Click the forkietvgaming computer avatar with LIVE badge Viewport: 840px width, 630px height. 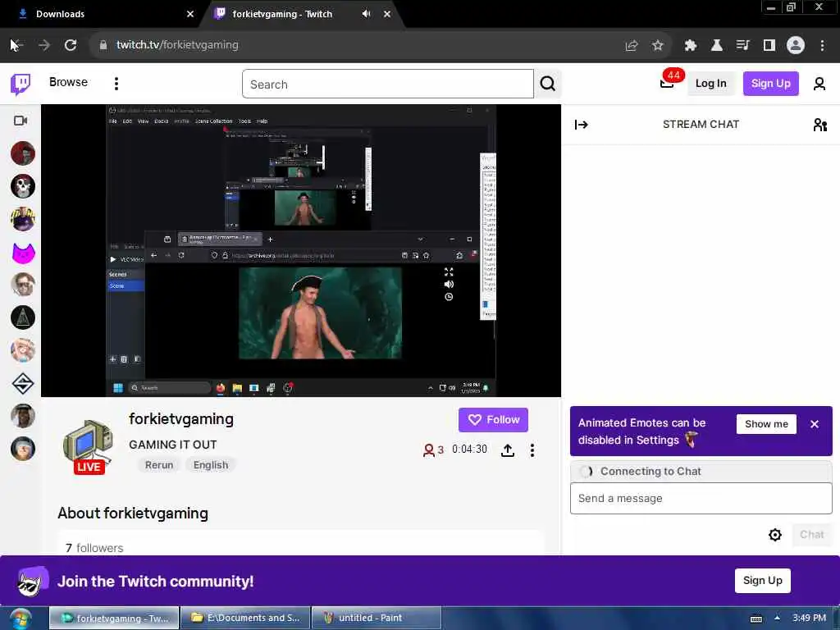(87, 447)
